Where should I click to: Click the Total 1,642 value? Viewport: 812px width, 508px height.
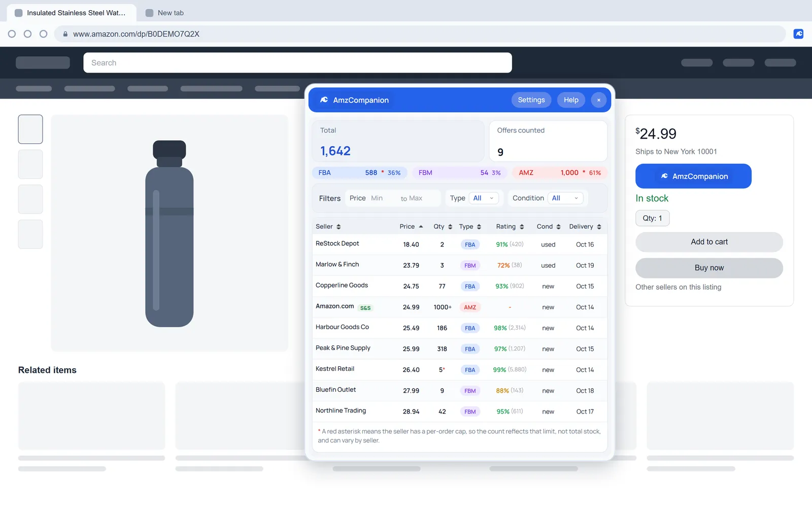coord(335,151)
